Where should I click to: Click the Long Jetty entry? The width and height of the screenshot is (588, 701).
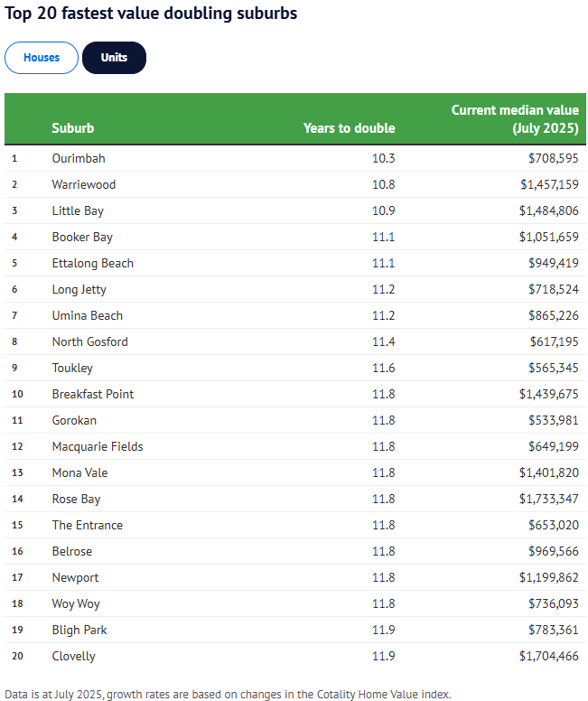point(79,289)
